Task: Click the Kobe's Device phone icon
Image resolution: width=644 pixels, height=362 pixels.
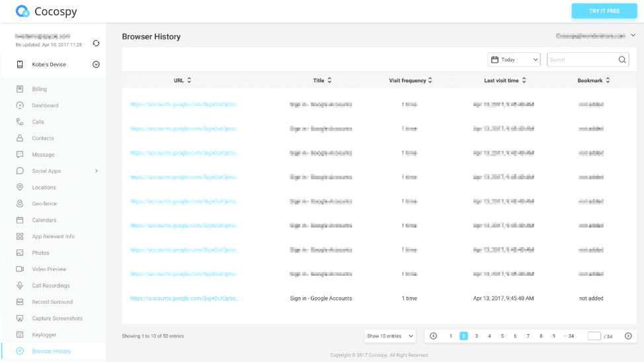Action: (20, 64)
